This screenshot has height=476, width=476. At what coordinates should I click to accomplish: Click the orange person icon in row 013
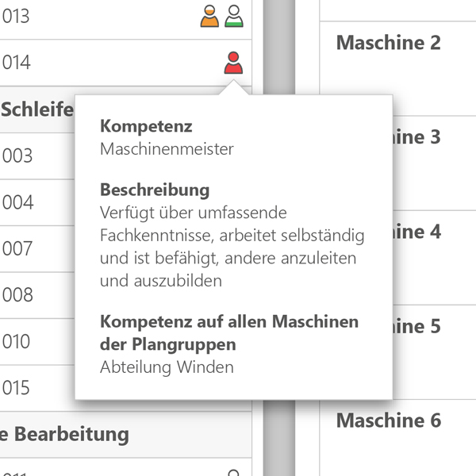(x=210, y=16)
